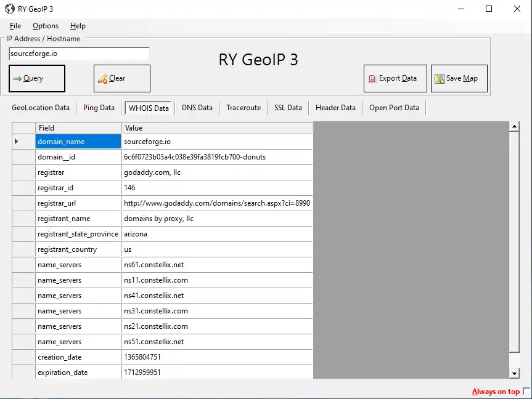Click the PDF icon on Export Data
Screen dimensions: 532x399
pos(372,79)
